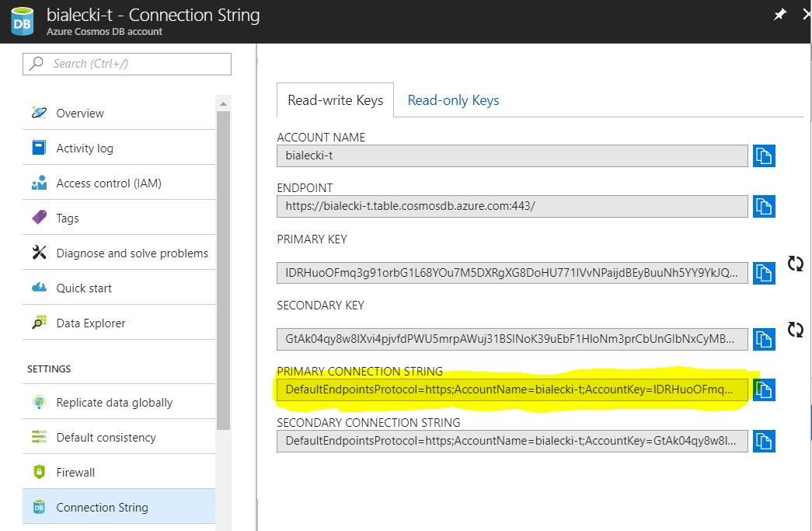This screenshot has height=531, width=812.
Task: Open Quick start menu item
Action: click(119, 288)
